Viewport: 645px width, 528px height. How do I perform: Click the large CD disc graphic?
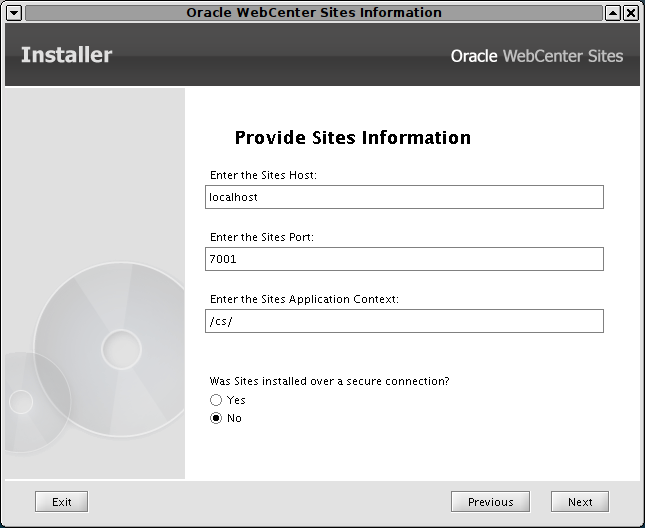(x=109, y=349)
